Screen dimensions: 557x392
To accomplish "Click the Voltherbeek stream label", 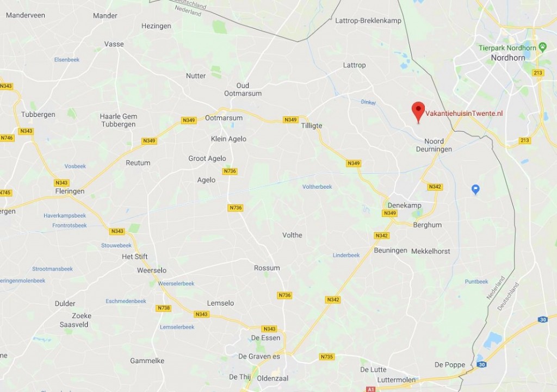I will click(317, 187).
